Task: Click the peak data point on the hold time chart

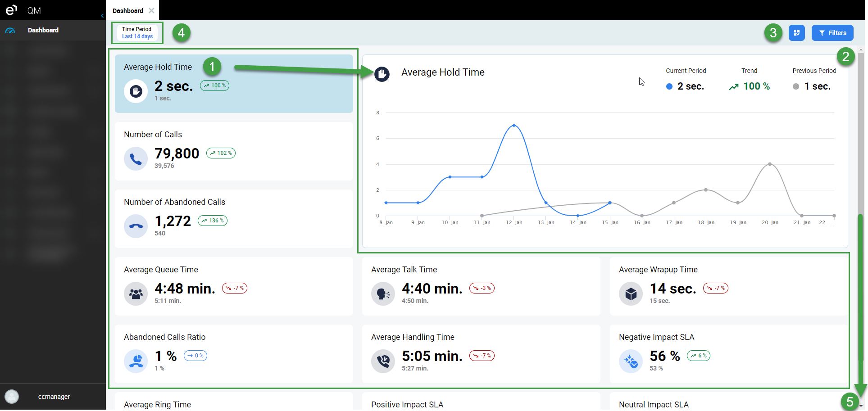Action: point(514,126)
